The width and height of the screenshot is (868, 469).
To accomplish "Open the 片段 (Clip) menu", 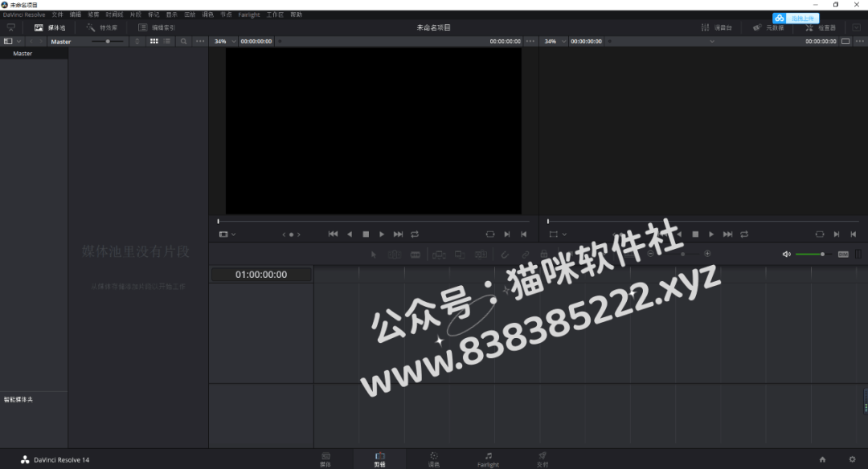I will 136,15.
